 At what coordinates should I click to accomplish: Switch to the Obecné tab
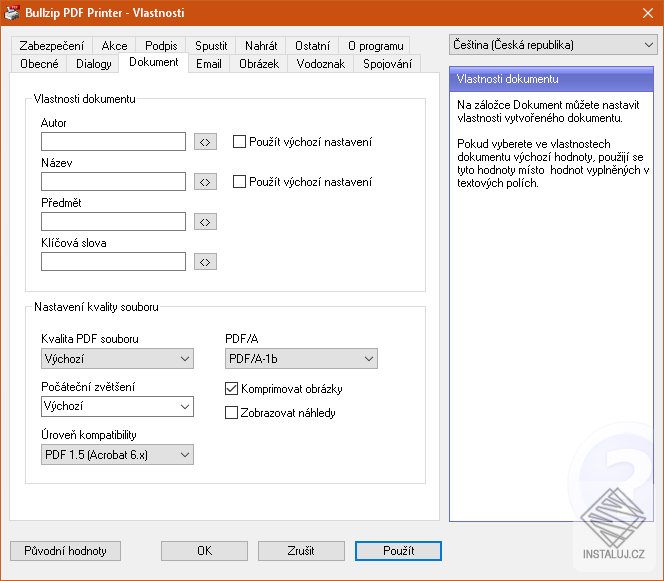coord(39,64)
